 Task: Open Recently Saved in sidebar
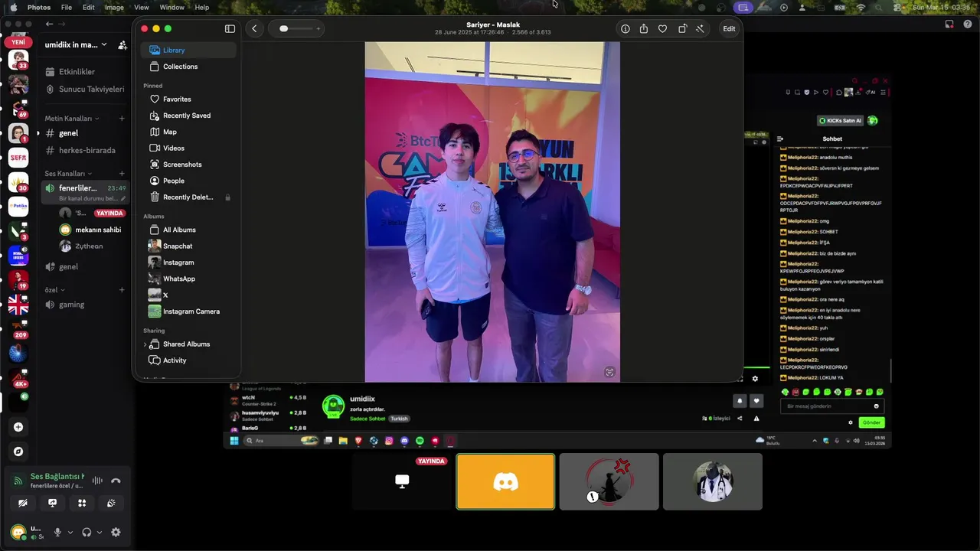188,116
